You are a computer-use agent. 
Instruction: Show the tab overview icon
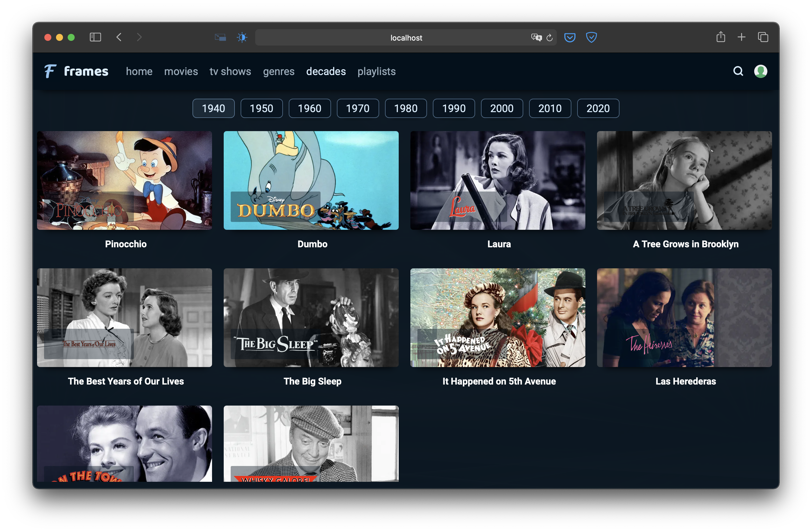click(x=763, y=37)
